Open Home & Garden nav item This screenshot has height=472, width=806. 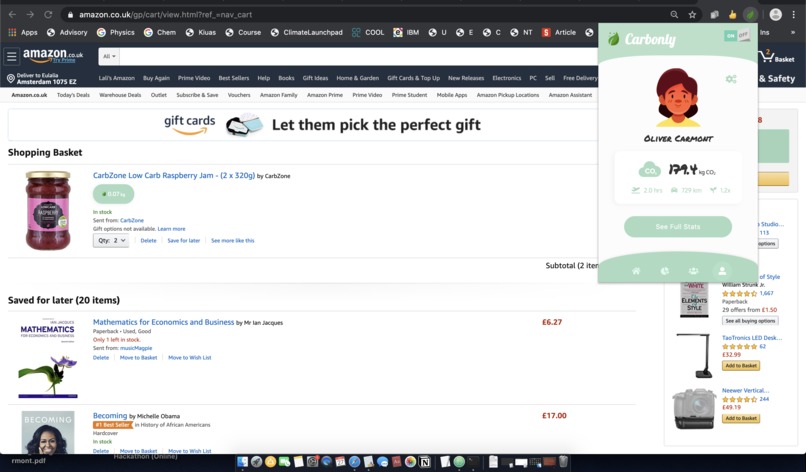pyautogui.click(x=358, y=78)
